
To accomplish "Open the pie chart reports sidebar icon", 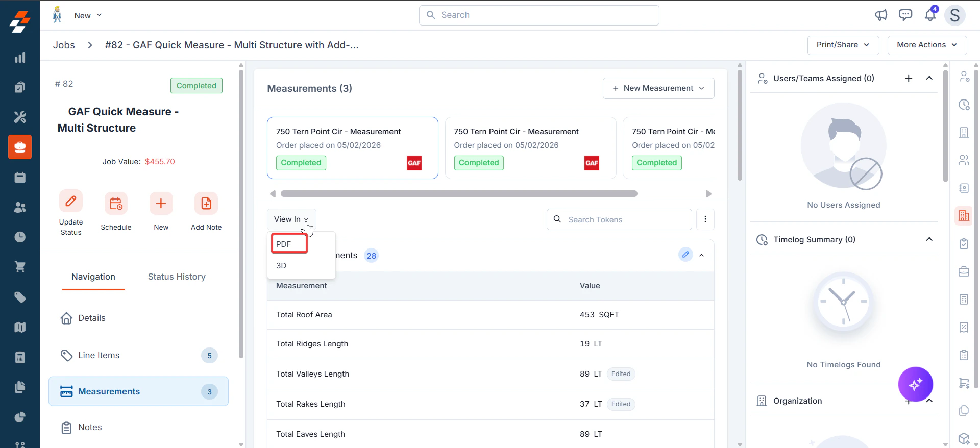I will coord(20,417).
